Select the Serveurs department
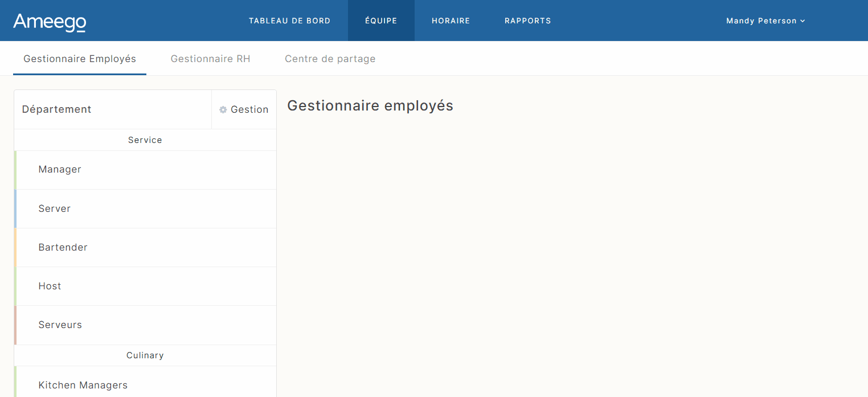Image resolution: width=868 pixels, height=397 pixels. tap(60, 325)
